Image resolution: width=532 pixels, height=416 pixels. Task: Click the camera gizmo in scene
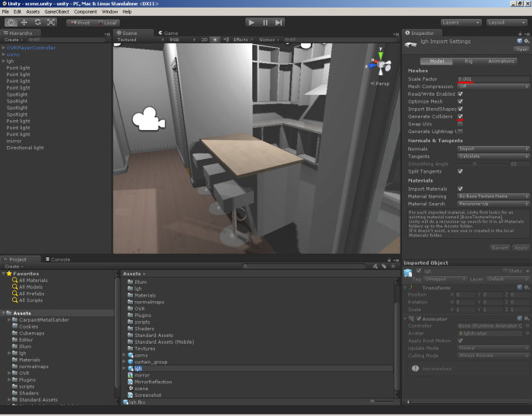click(x=149, y=119)
